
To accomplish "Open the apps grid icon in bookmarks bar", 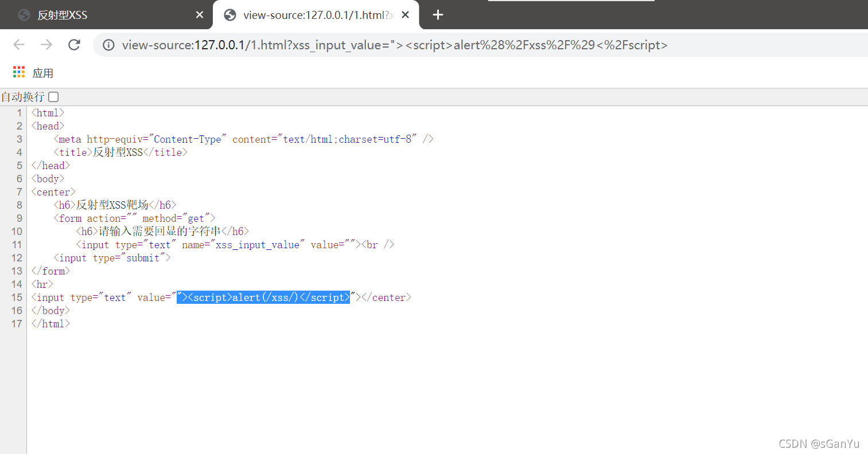I will tap(19, 72).
